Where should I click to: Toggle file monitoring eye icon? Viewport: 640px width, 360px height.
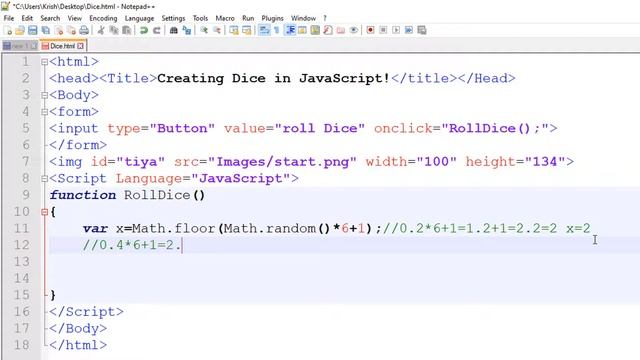(354, 30)
